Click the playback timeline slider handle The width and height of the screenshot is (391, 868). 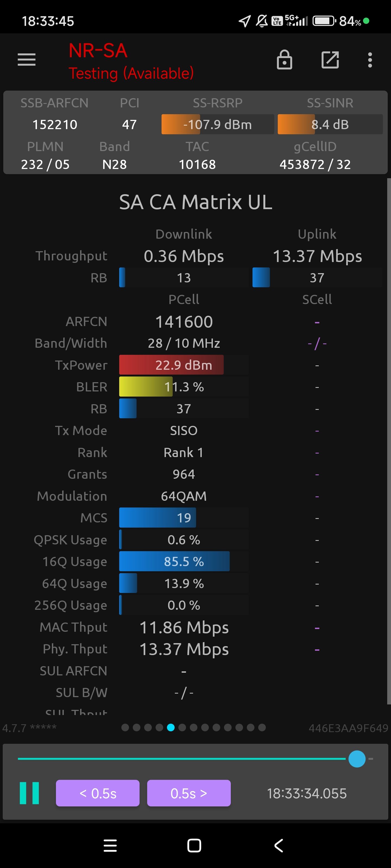click(357, 759)
